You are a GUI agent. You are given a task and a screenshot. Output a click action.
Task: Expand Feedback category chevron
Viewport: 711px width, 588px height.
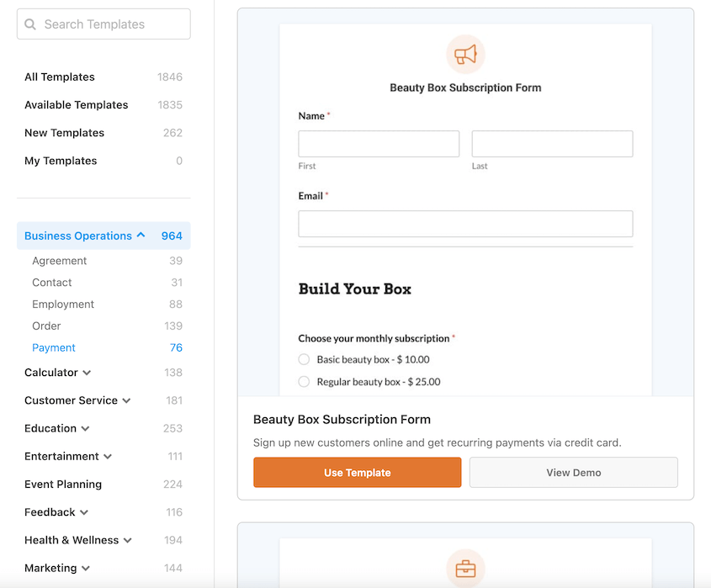[84, 513]
